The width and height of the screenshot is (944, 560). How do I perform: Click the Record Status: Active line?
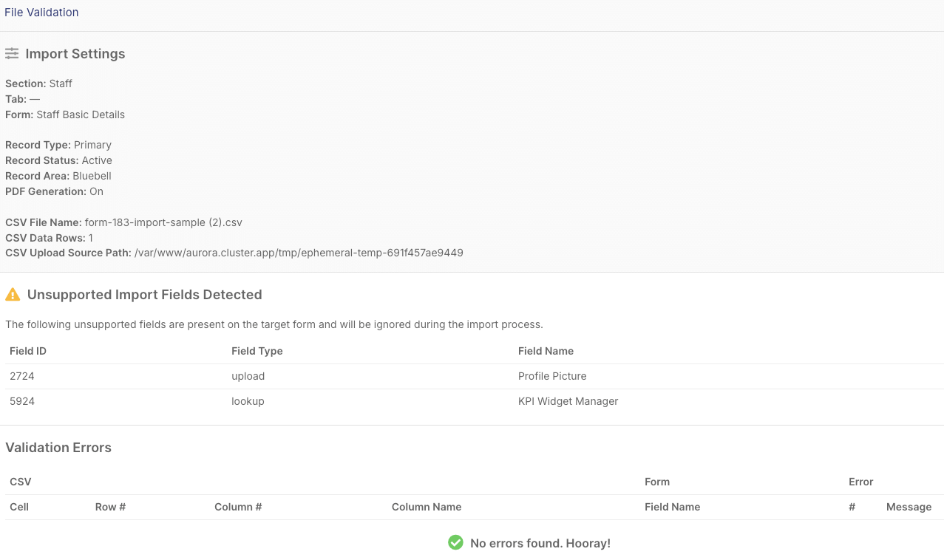tap(58, 160)
